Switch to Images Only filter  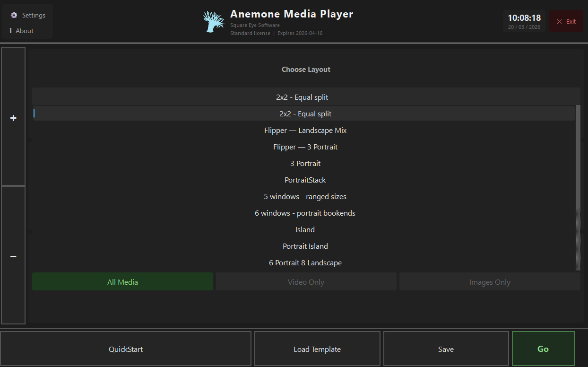tap(490, 281)
